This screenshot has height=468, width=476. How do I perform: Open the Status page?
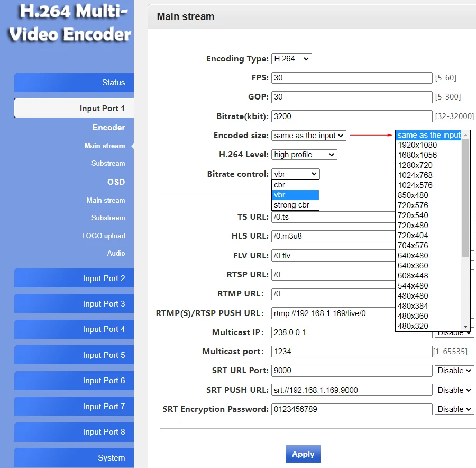coord(74,83)
